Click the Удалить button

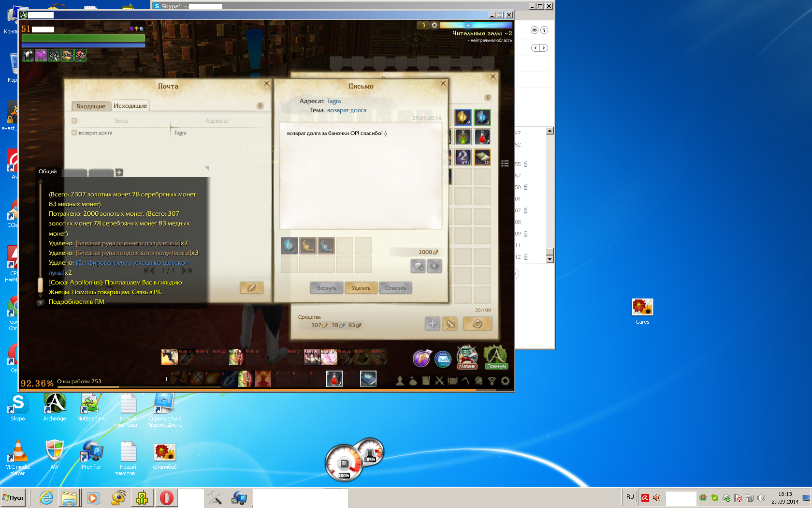(361, 288)
